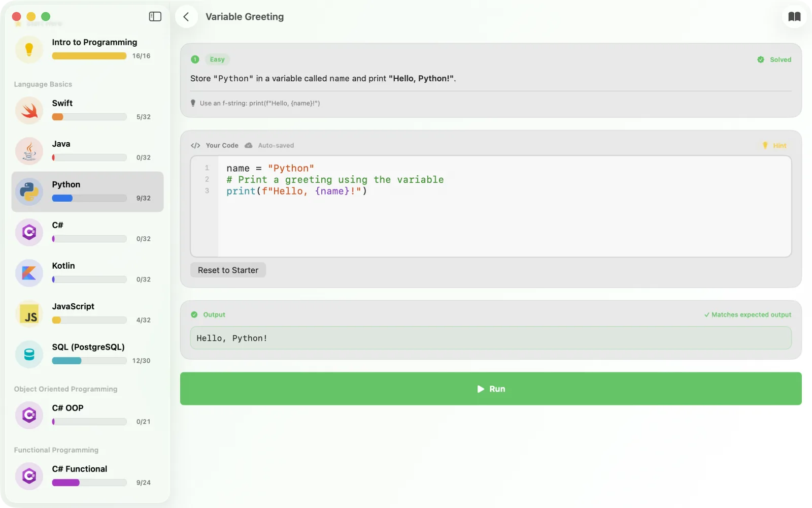Click the 'Language Basics' section header
The width and height of the screenshot is (812, 508).
43,84
